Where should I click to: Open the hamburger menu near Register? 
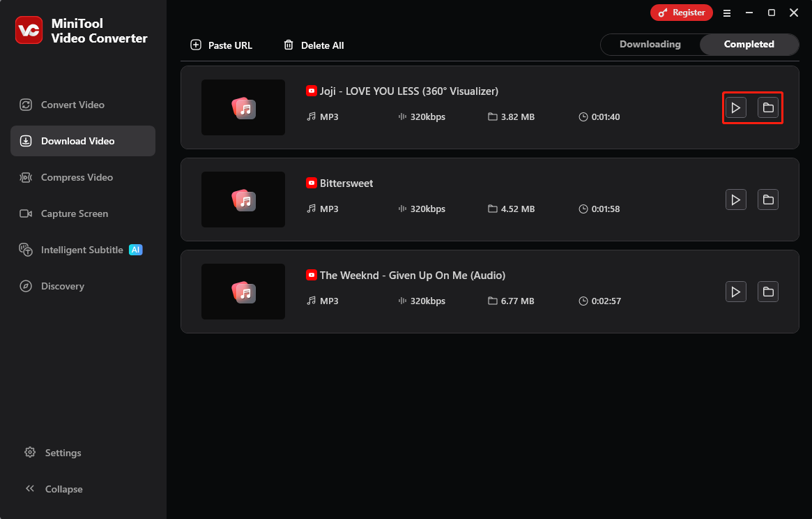tap(727, 13)
